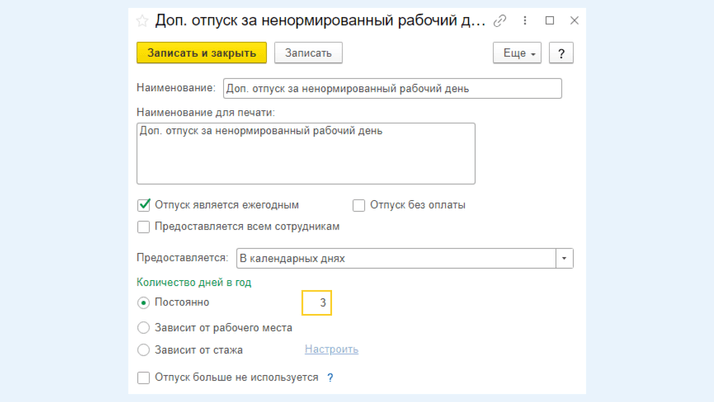Check 'Предоставляется всем сотрудникам'
This screenshot has width=714, height=402.
144,227
